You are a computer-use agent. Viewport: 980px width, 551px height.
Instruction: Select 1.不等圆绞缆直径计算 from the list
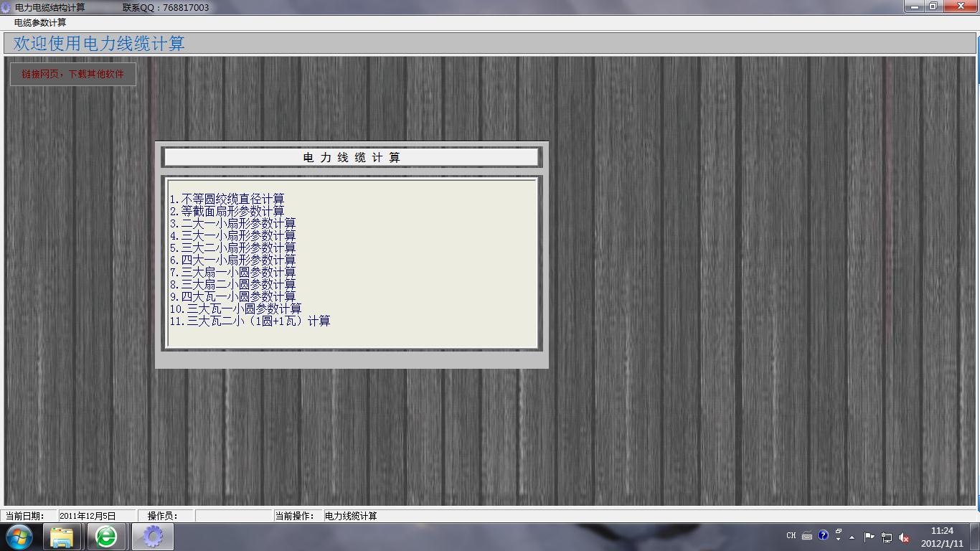[x=227, y=199]
